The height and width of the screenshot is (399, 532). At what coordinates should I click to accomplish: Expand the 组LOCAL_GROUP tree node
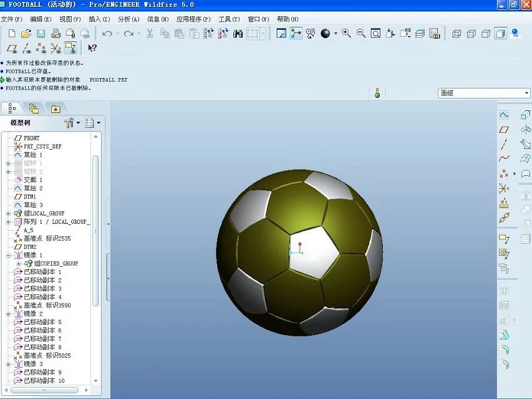8,213
